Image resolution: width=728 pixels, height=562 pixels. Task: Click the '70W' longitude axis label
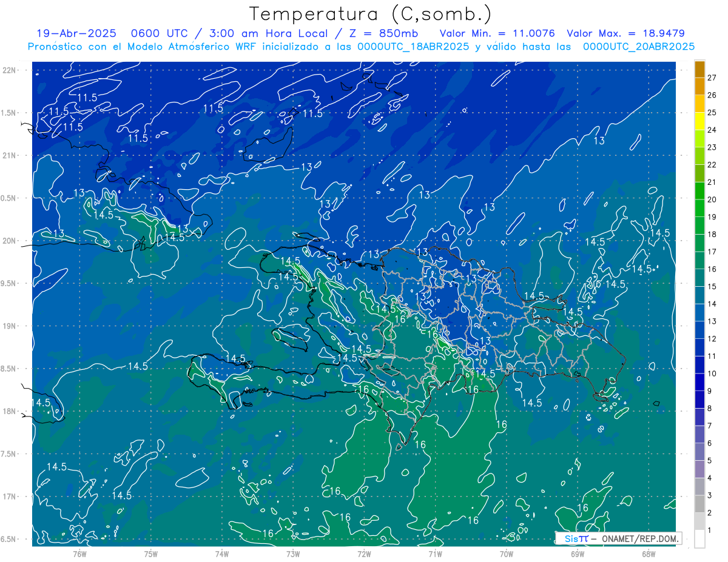click(x=507, y=554)
